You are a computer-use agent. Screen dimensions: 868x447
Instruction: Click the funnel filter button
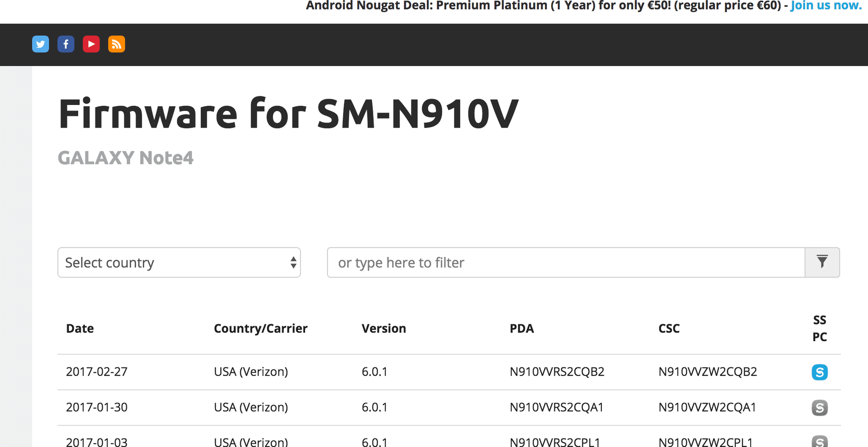pyautogui.click(x=822, y=262)
